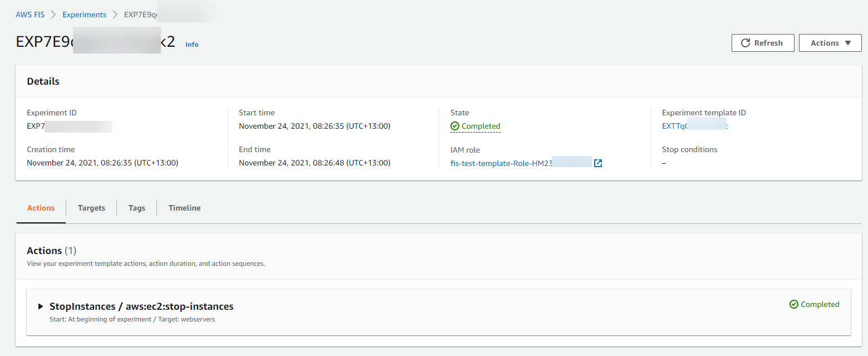The width and height of the screenshot is (868, 356).
Task: Click the Info link next to experiment title
Action: pyautogui.click(x=192, y=45)
